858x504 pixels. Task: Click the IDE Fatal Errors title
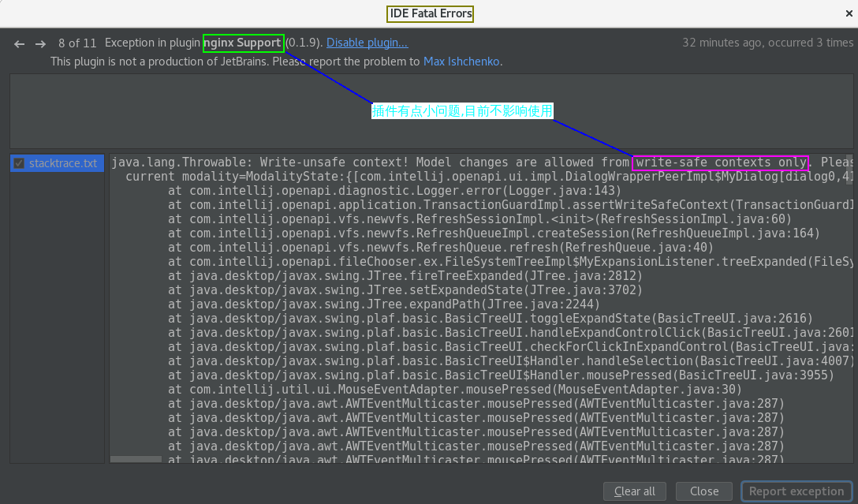pyautogui.click(x=430, y=13)
